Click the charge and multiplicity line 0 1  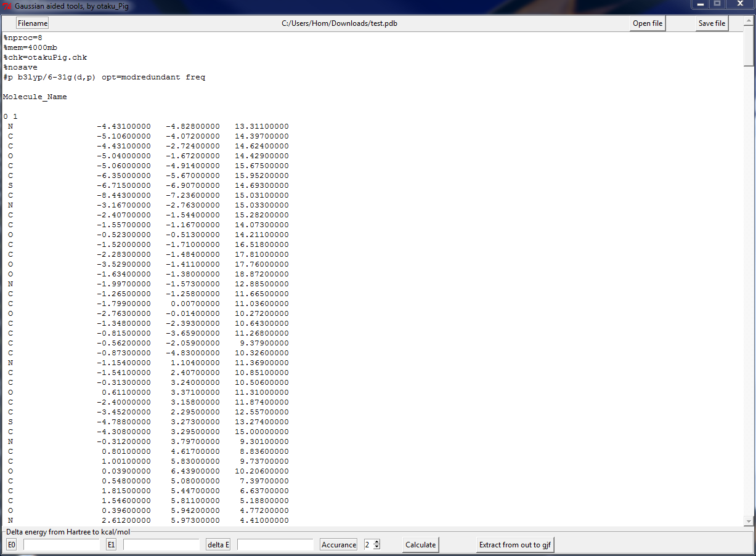coord(10,116)
